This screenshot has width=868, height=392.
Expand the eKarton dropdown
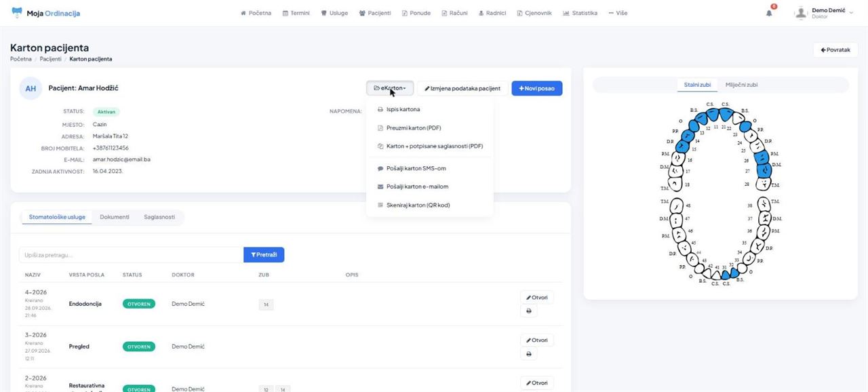(x=390, y=88)
